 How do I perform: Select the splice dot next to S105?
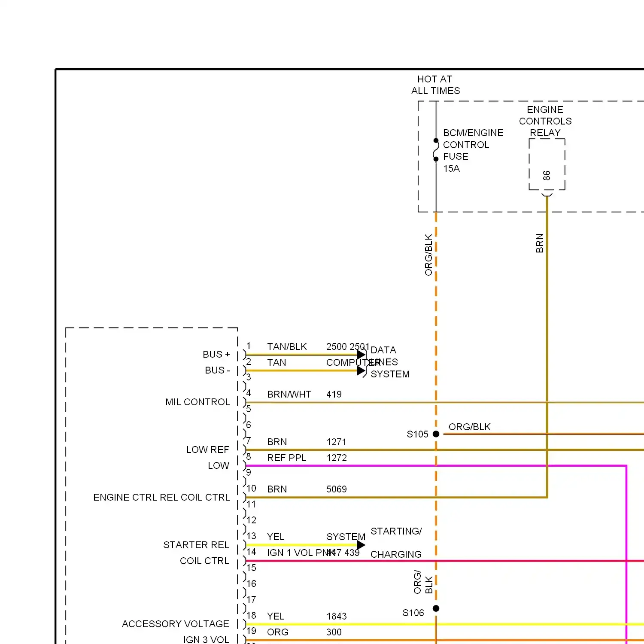(x=436, y=434)
